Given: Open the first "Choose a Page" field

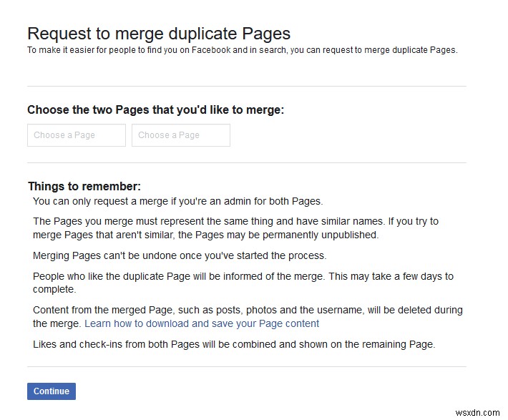Looking at the screenshot, I should (77, 135).
